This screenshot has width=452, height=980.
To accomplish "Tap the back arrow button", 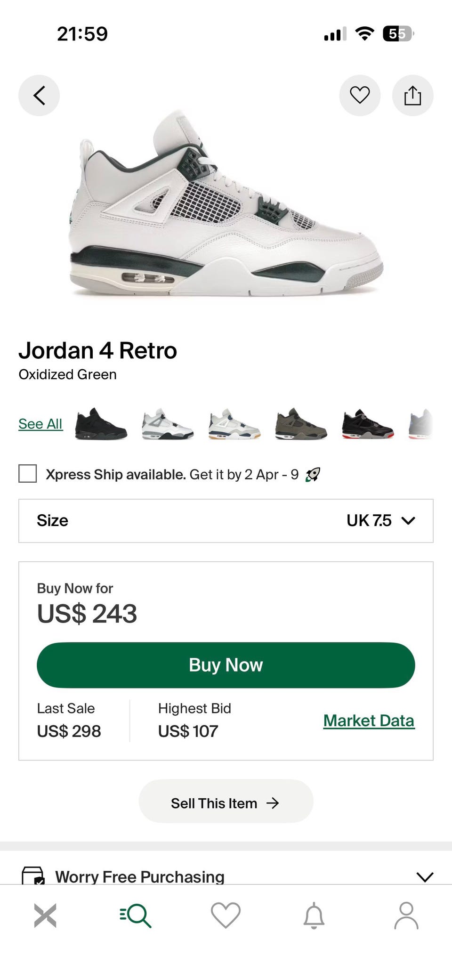I will point(39,96).
